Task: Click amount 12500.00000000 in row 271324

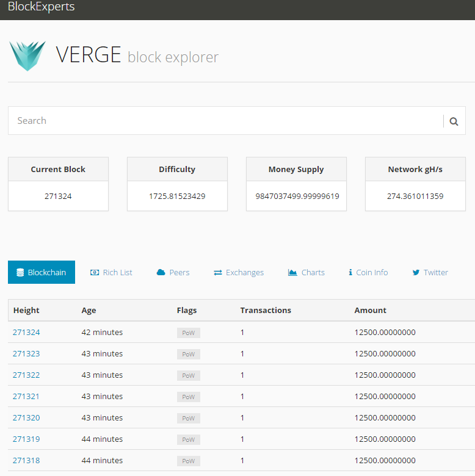Action: point(385,332)
